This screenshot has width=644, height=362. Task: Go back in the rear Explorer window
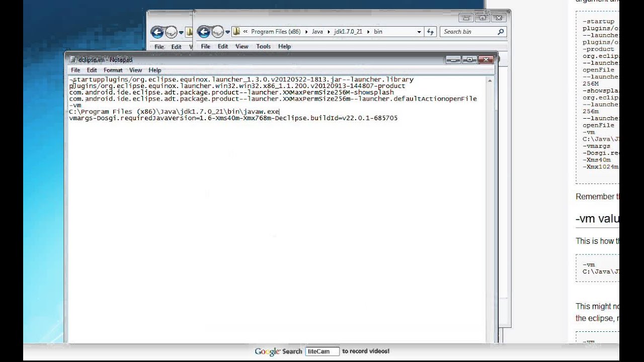pyautogui.click(x=157, y=33)
